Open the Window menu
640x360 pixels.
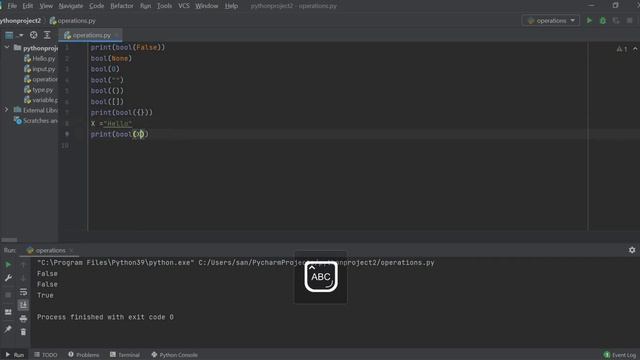click(207, 6)
